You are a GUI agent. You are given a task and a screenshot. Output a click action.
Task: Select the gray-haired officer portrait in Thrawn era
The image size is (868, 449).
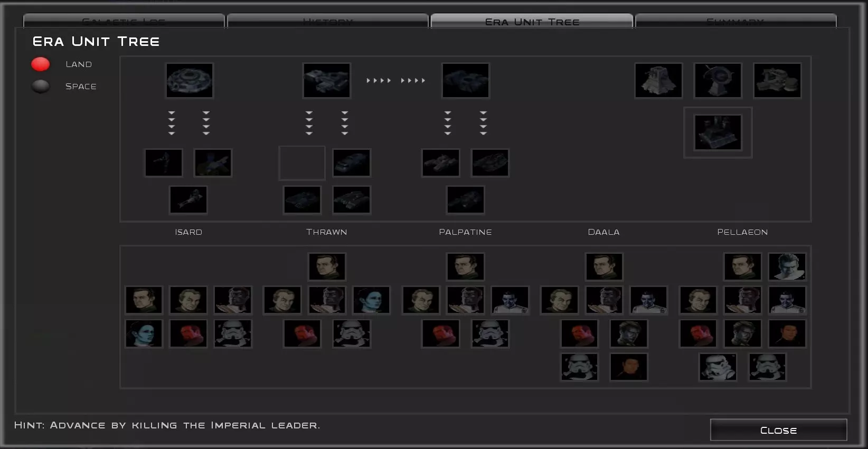click(282, 300)
